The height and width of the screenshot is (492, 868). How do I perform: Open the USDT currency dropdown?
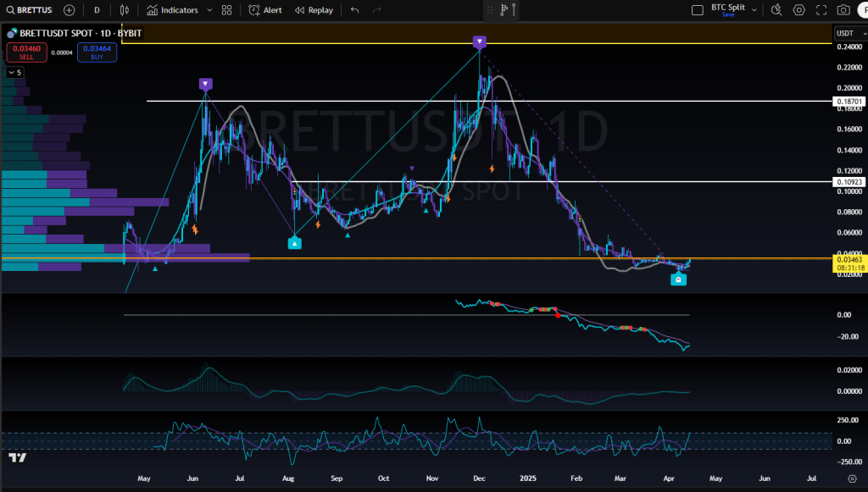tap(851, 34)
